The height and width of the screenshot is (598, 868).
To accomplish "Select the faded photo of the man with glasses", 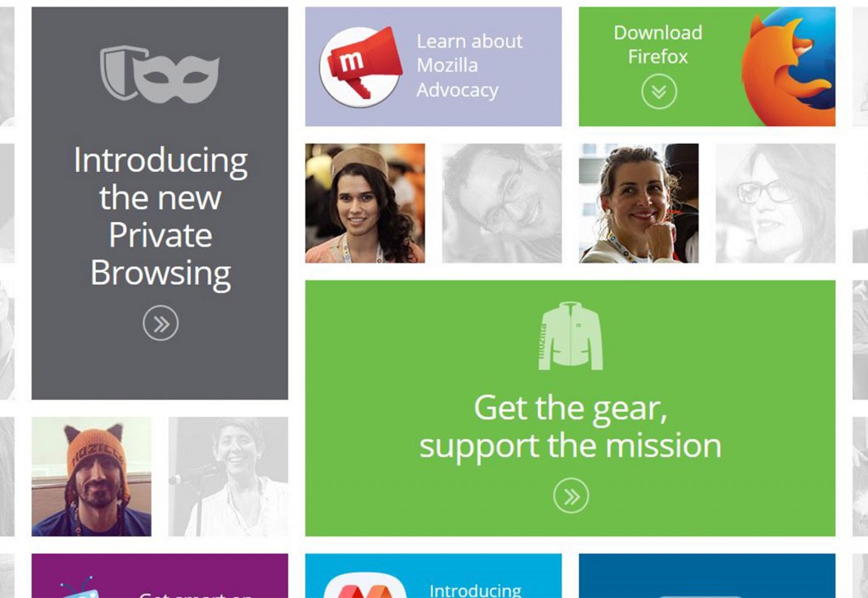I will (x=502, y=203).
